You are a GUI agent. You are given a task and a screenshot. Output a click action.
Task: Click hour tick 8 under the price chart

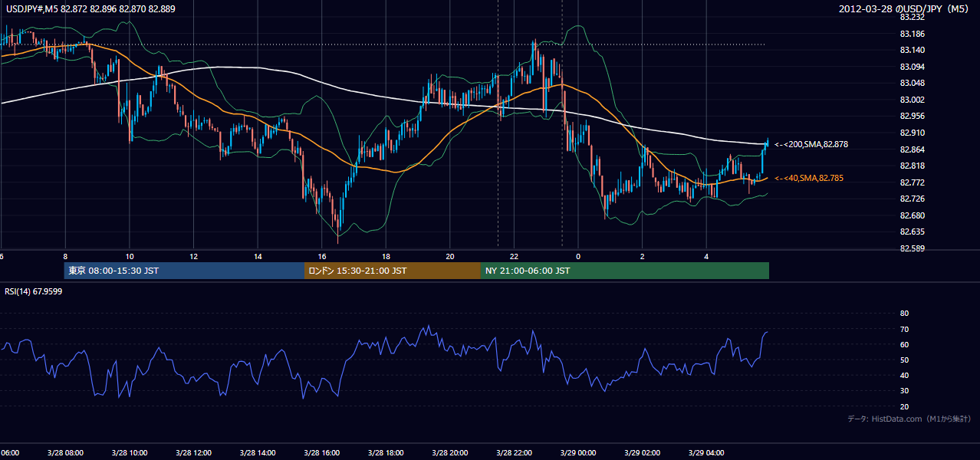pyautogui.click(x=65, y=256)
